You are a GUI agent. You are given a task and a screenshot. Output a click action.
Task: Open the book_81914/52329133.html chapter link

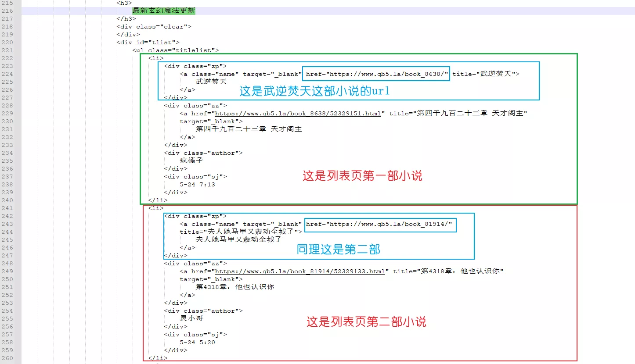click(300, 271)
